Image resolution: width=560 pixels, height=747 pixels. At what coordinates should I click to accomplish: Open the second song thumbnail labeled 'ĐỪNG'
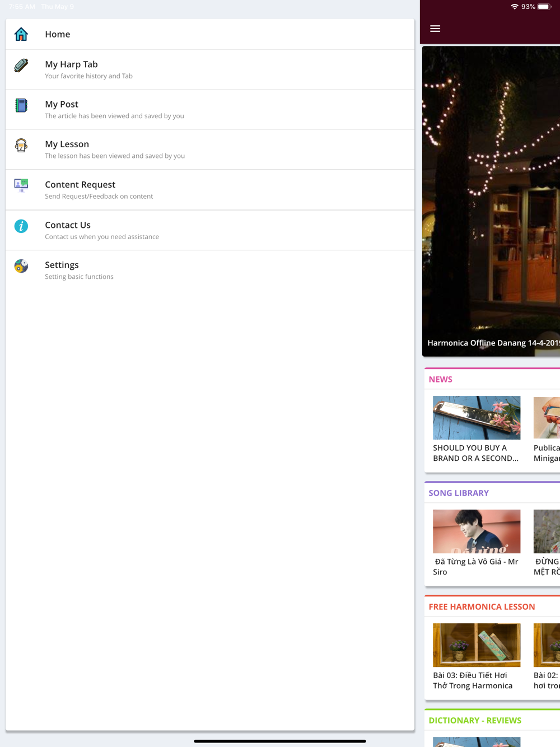click(547, 531)
